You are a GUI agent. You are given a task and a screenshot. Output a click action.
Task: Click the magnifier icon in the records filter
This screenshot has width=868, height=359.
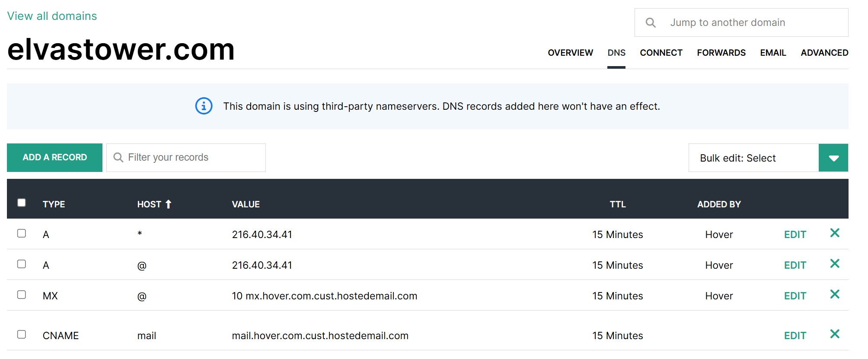tap(118, 157)
